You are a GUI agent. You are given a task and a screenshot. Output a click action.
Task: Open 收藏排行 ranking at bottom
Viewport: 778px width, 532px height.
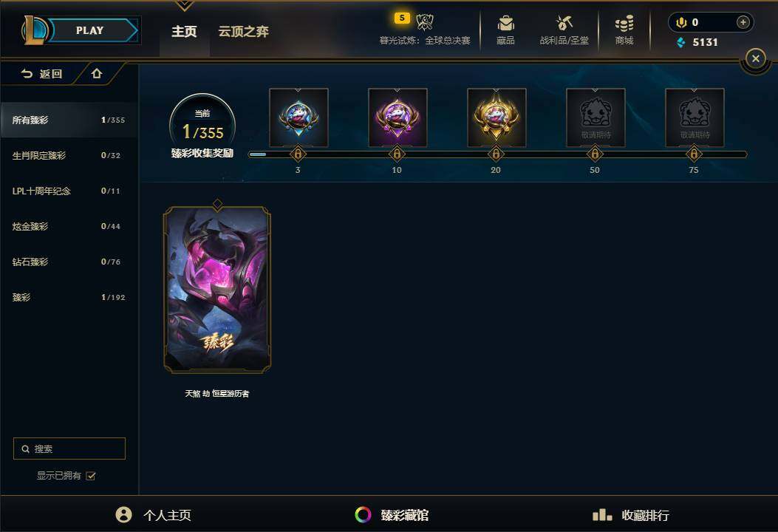click(631, 515)
